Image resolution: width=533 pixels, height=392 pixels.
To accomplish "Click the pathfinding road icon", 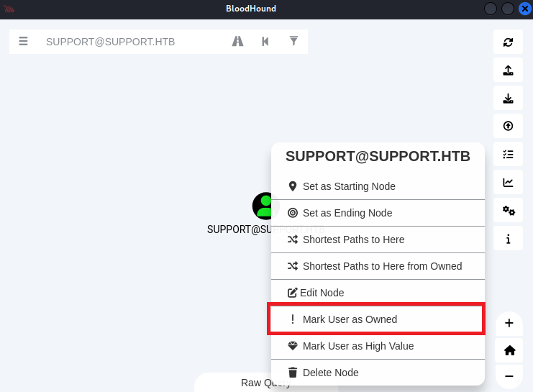I will tap(237, 42).
